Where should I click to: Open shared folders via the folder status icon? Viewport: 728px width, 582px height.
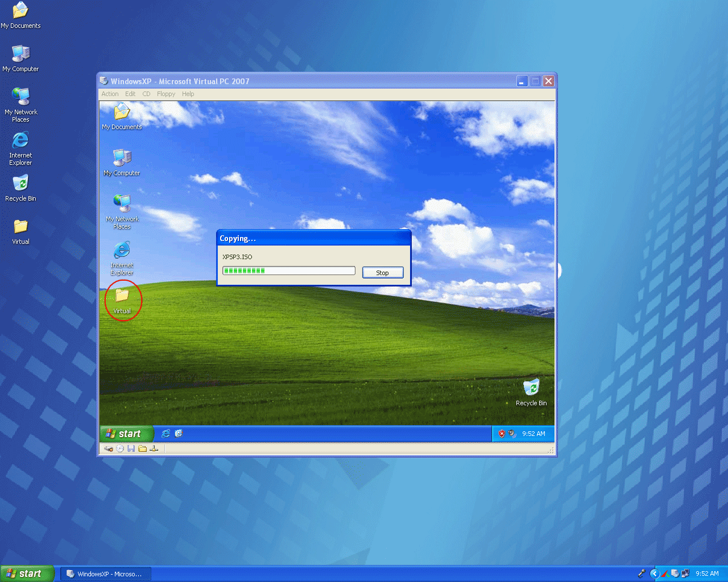click(x=142, y=448)
